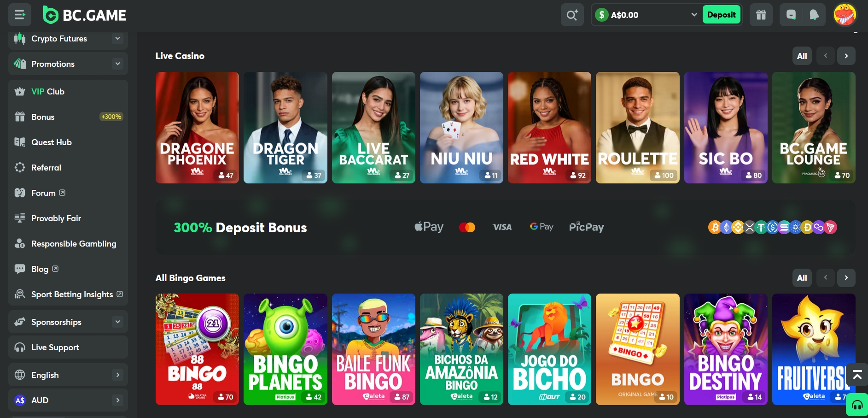Open the Blog external link
Screen dimensions: 868x418
tap(40, 269)
